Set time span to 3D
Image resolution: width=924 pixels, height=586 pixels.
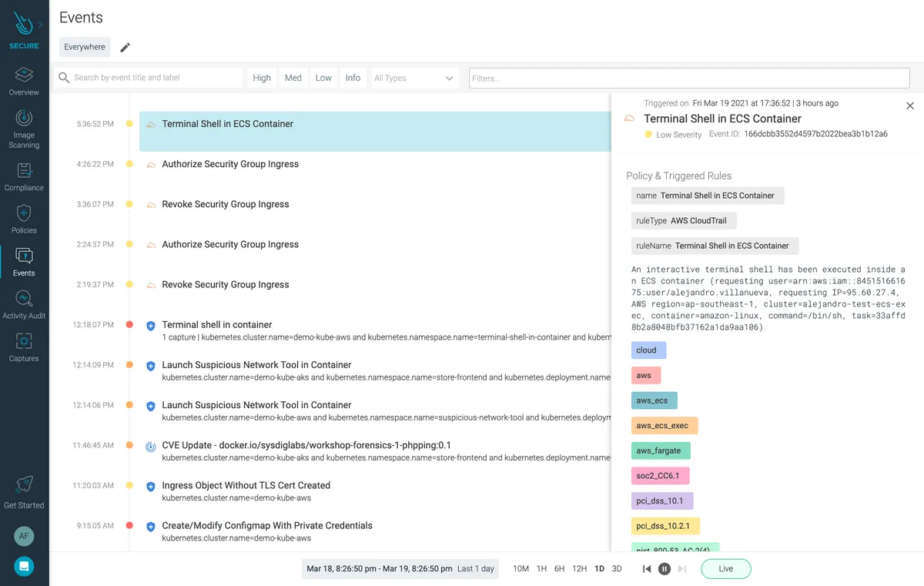617,569
